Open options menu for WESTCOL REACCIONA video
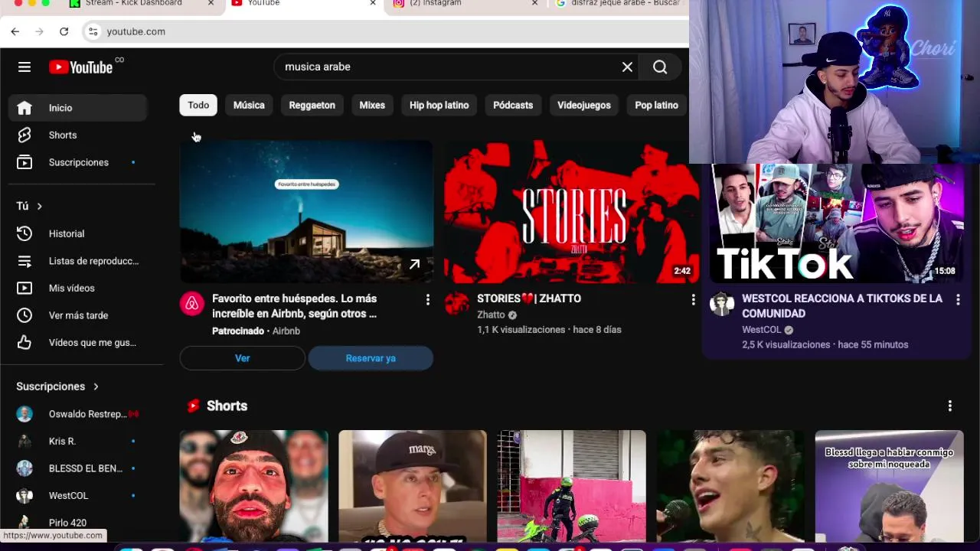 coord(958,300)
